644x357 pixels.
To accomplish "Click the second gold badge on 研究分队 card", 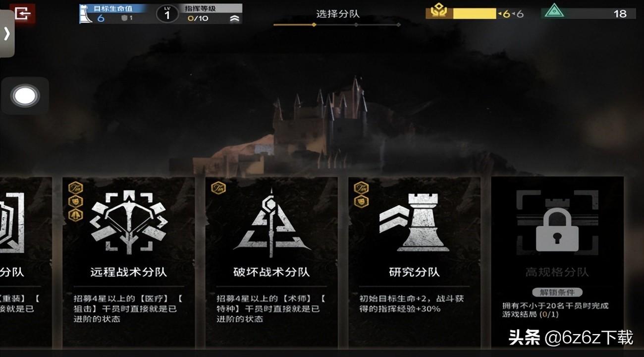I will coord(361,201).
